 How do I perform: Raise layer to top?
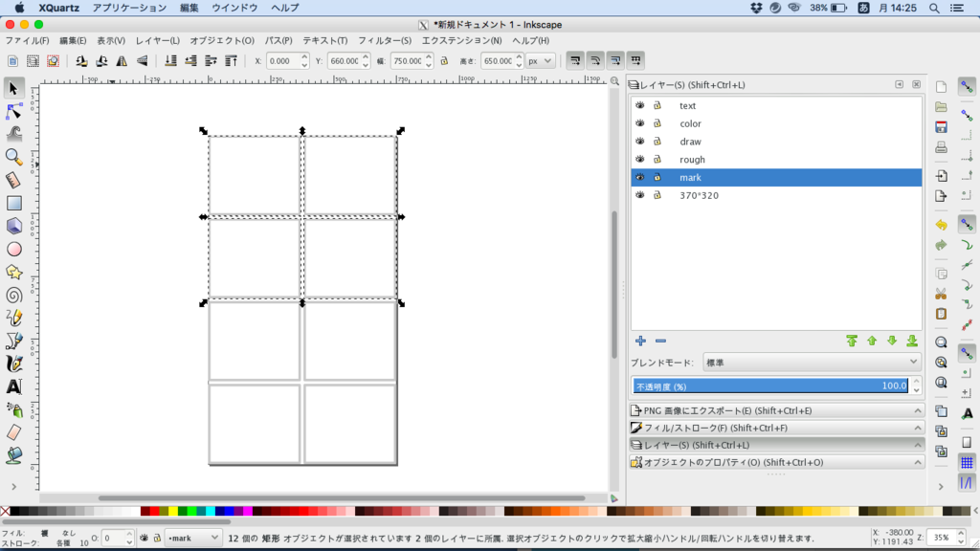click(x=851, y=342)
